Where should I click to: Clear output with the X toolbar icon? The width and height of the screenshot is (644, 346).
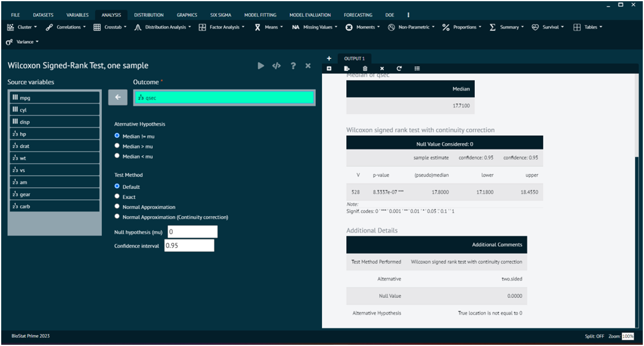click(382, 69)
